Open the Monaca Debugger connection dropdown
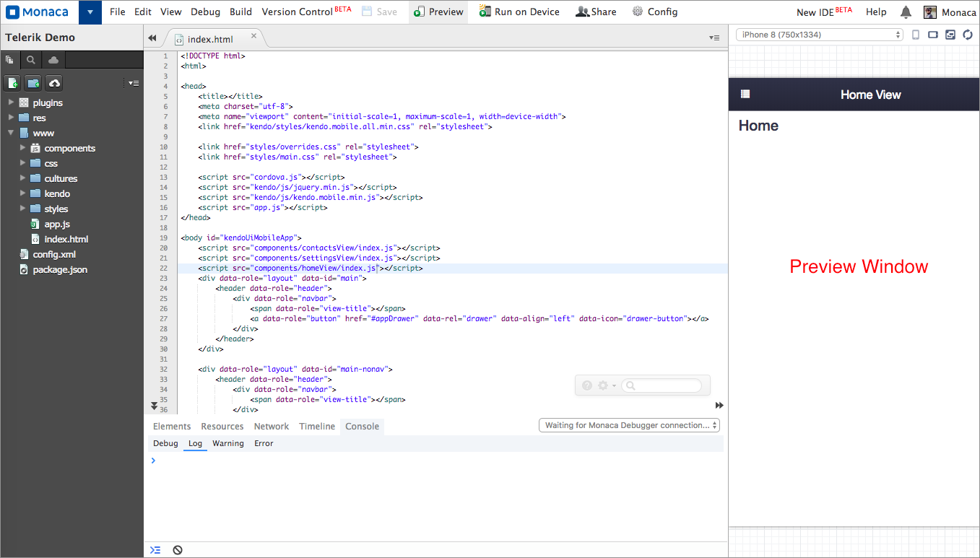 pyautogui.click(x=629, y=425)
